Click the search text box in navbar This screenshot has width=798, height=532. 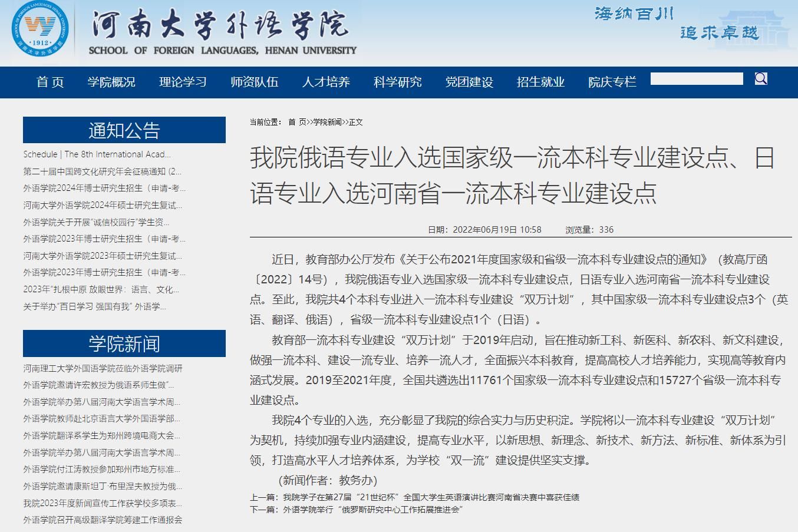click(697, 78)
